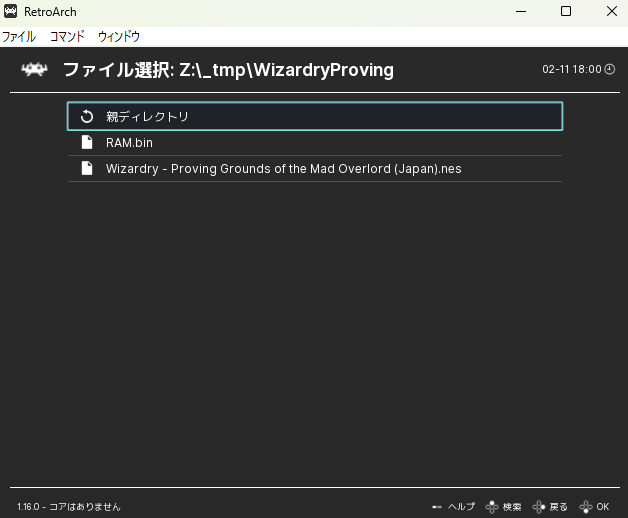Open the ファイル menu

click(x=19, y=36)
